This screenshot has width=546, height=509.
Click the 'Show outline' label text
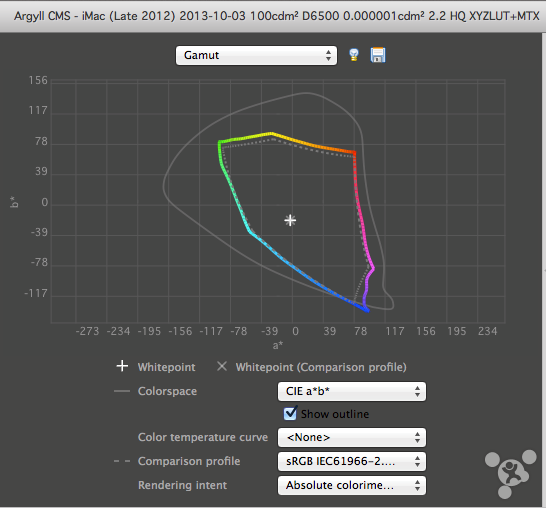click(x=335, y=414)
